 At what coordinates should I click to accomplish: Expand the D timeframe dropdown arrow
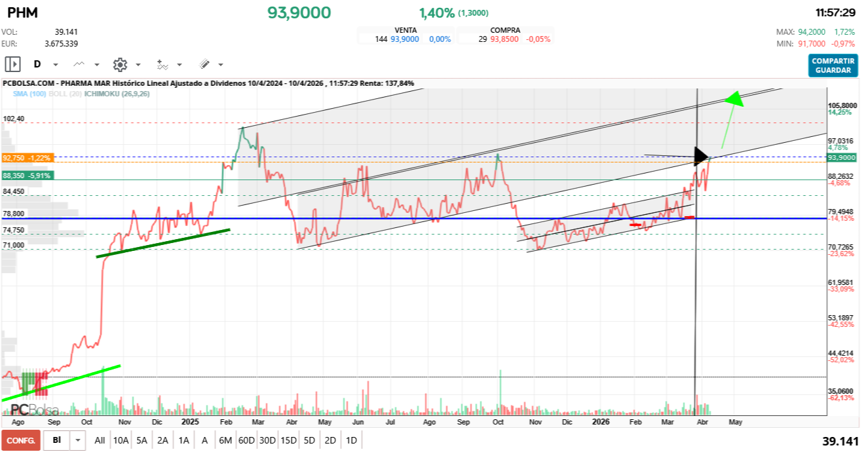coord(56,65)
